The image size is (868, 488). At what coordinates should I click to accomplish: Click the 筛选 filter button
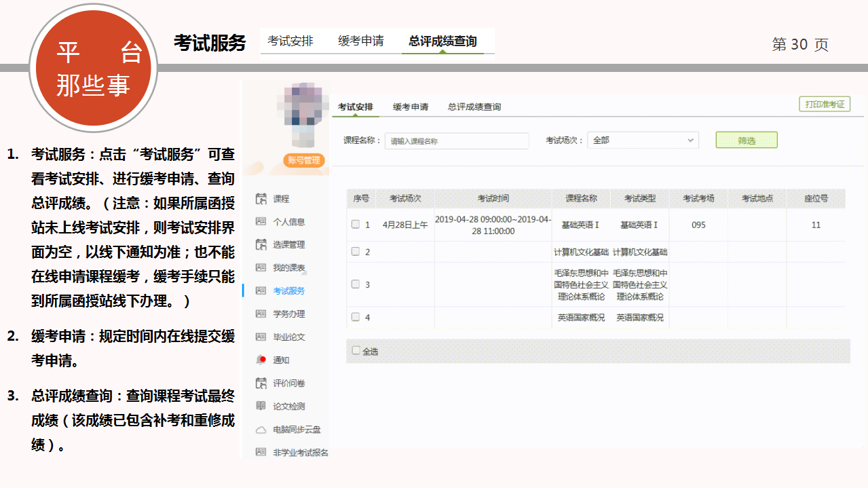[x=746, y=140]
